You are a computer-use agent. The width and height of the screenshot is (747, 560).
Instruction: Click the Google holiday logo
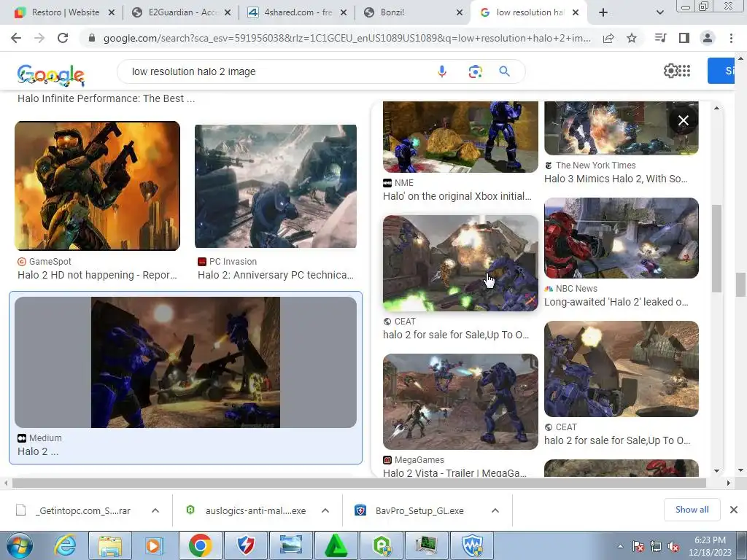click(50, 75)
